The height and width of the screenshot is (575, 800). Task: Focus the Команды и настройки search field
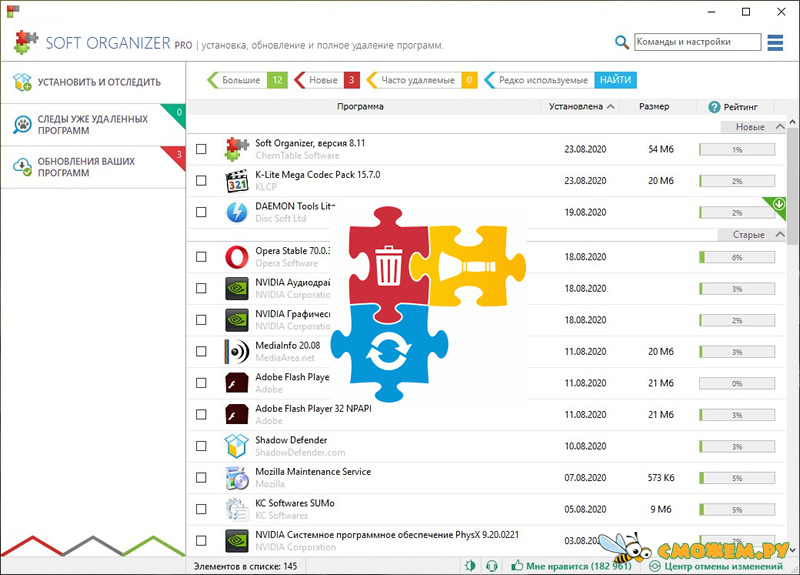[697, 42]
